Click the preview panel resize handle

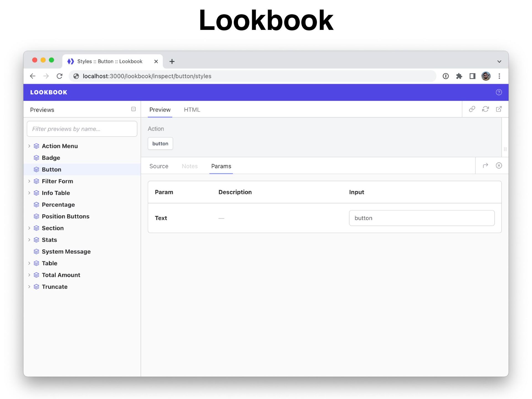(x=505, y=149)
